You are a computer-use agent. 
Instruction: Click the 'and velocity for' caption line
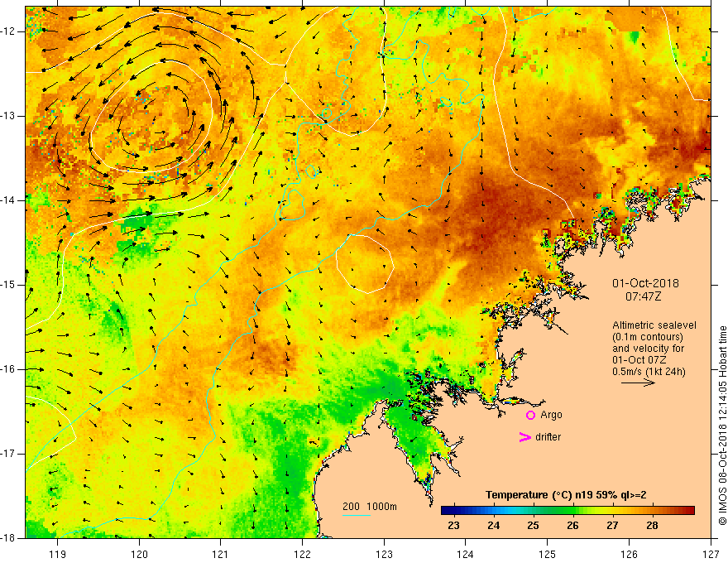(648, 349)
